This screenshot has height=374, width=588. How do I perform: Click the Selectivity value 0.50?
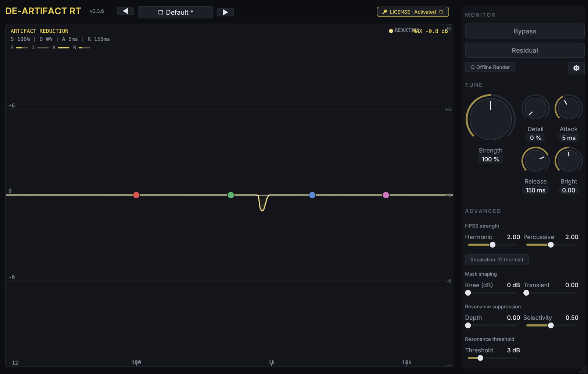point(572,318)
